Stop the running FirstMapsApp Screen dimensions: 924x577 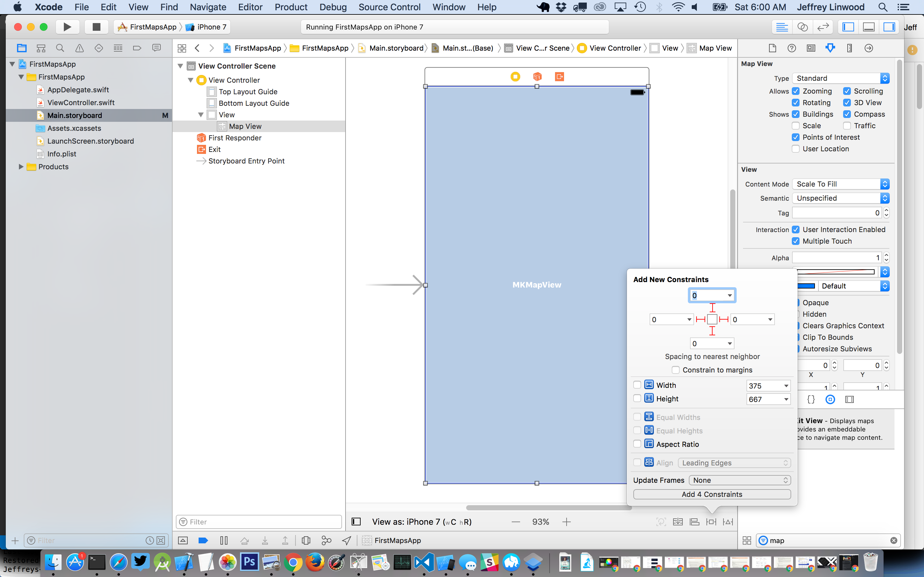(x=96, y=27)
